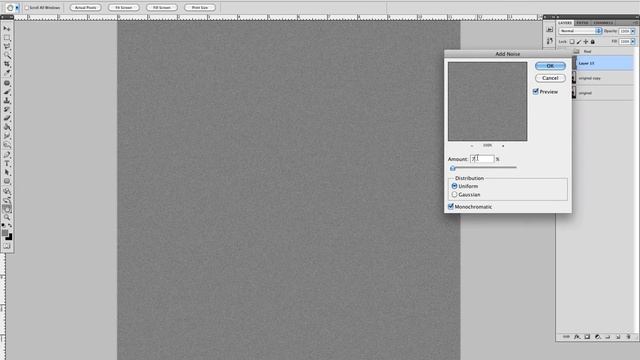Open Zoom tool preset picker arrow
640x360 pixels.
(17, 8)
